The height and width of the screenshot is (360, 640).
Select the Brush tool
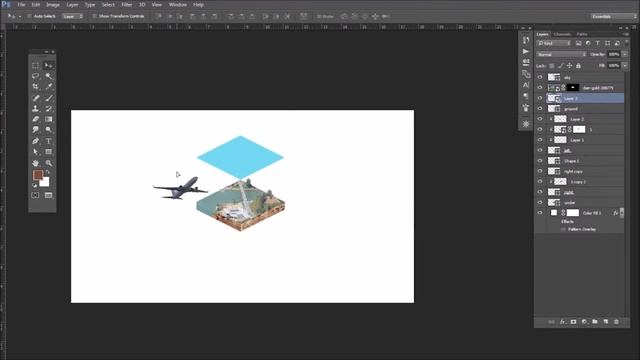49,98
